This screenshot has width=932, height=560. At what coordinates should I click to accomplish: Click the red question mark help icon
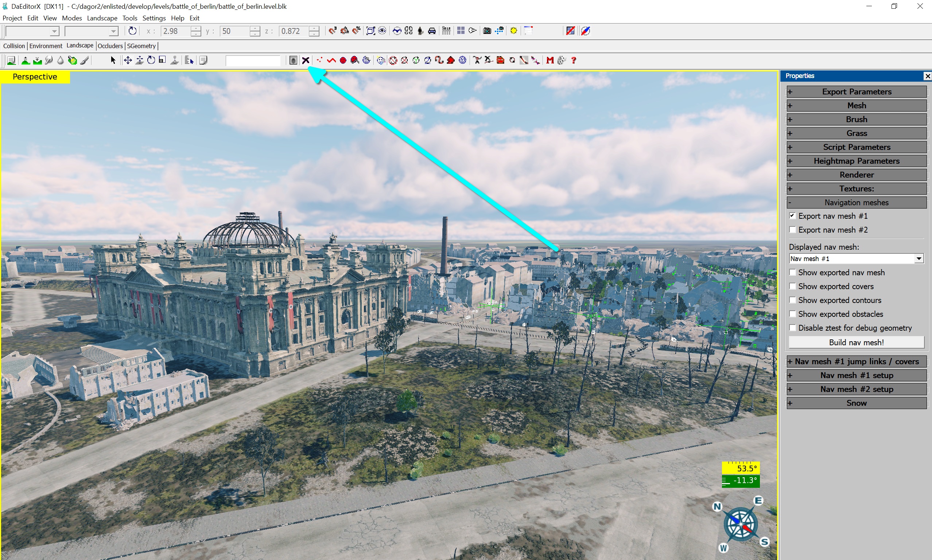click(x=574, y=61)
